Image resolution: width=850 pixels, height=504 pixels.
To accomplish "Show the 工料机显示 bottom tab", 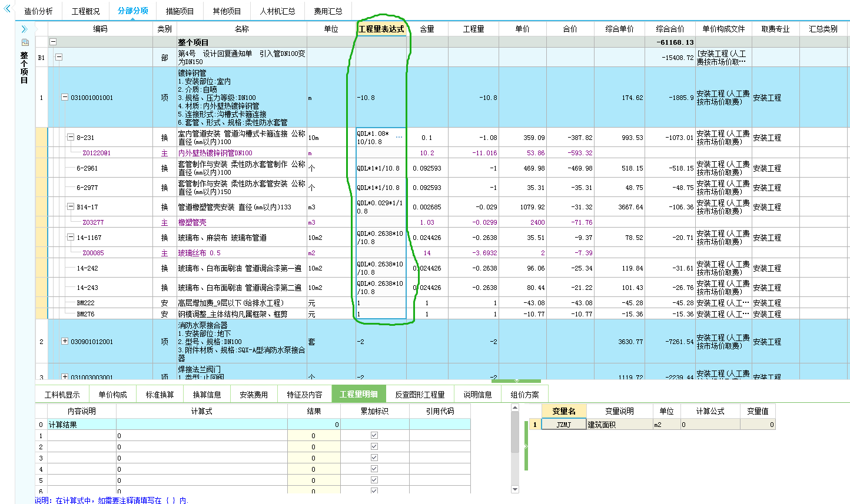I will (x=62, y=395).
